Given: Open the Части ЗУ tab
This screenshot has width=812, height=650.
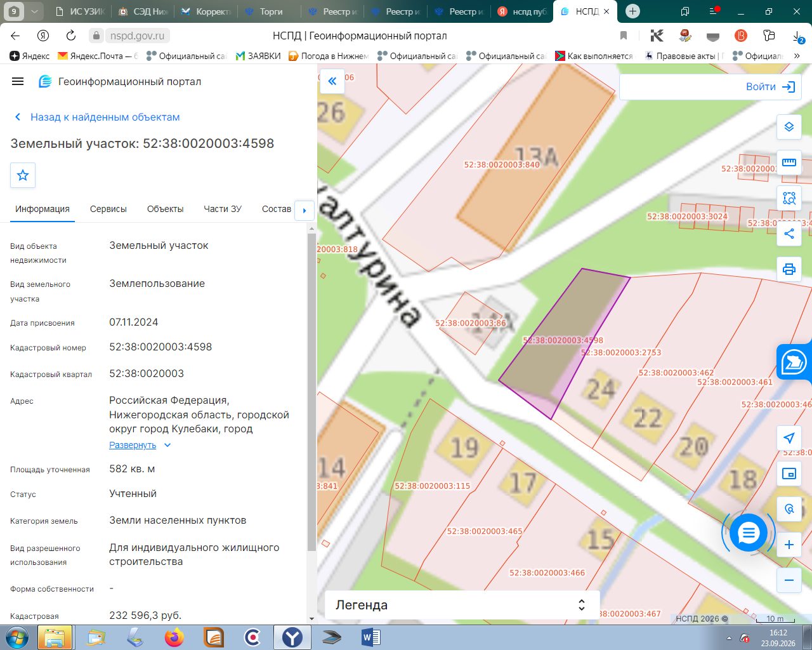Looking at the screenshot, I should [x=223, y=209].
